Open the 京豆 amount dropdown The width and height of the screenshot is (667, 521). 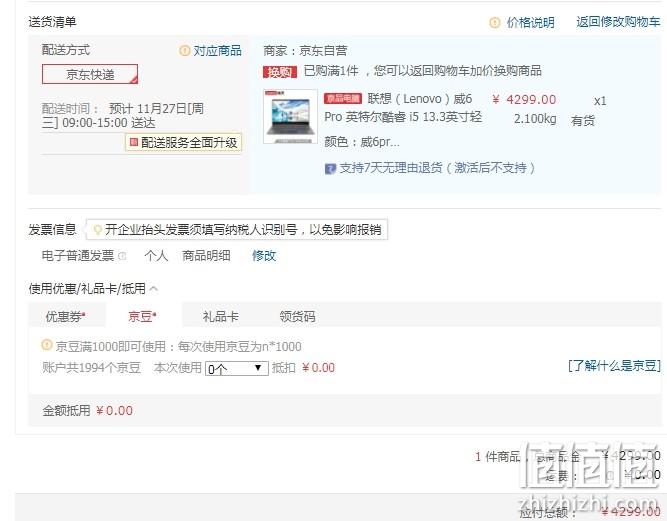point(237,368)
